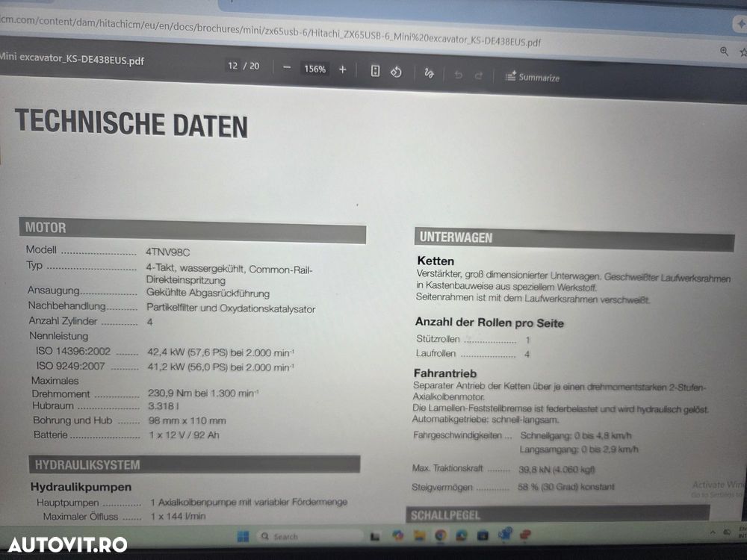Click the undo arrow in PDF toolbar
The image size is (747, 560).
(459, 75)
